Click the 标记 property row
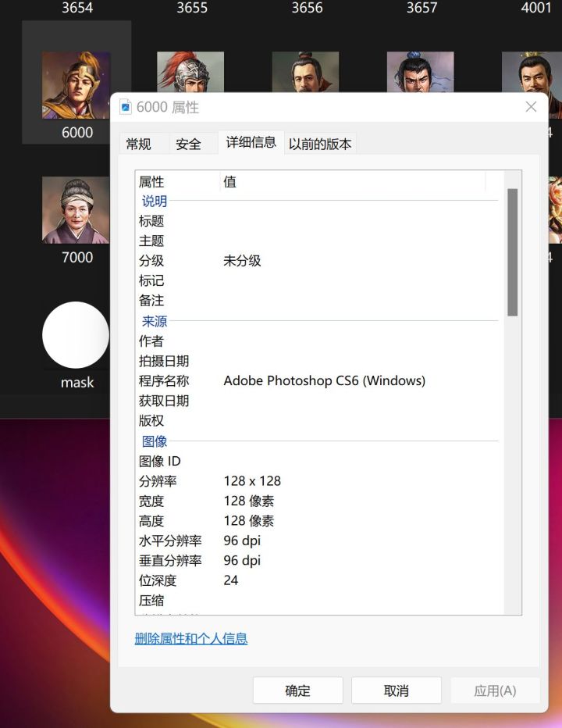562x728 pixels. click(x=319, y=280)
